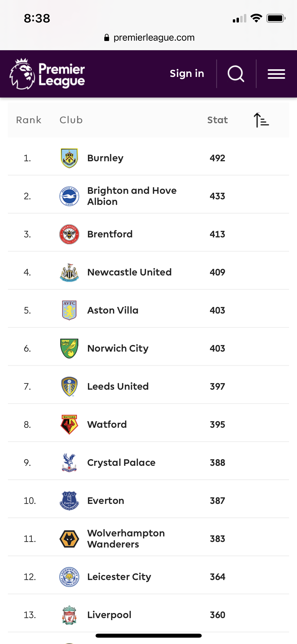Click the Premier League lion logo

pos(22,74)
